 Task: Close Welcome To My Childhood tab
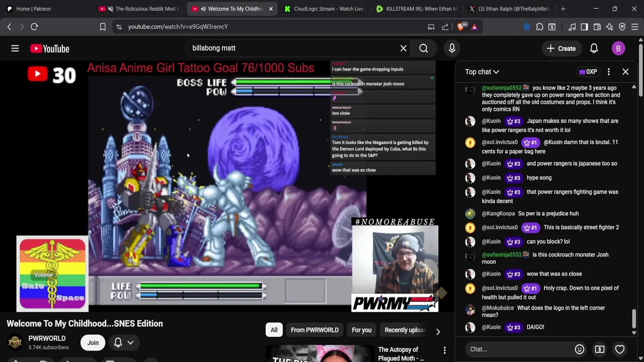[271, 9]
